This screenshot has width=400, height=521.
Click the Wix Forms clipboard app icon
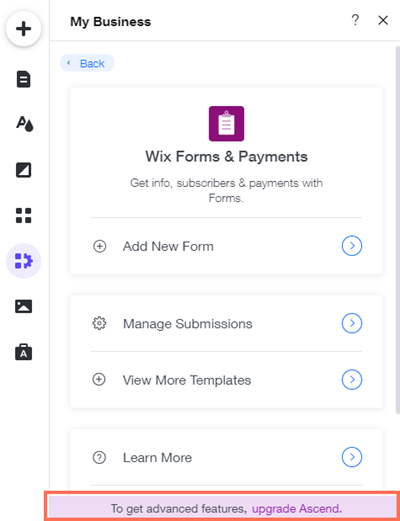[x=226, y=124]
